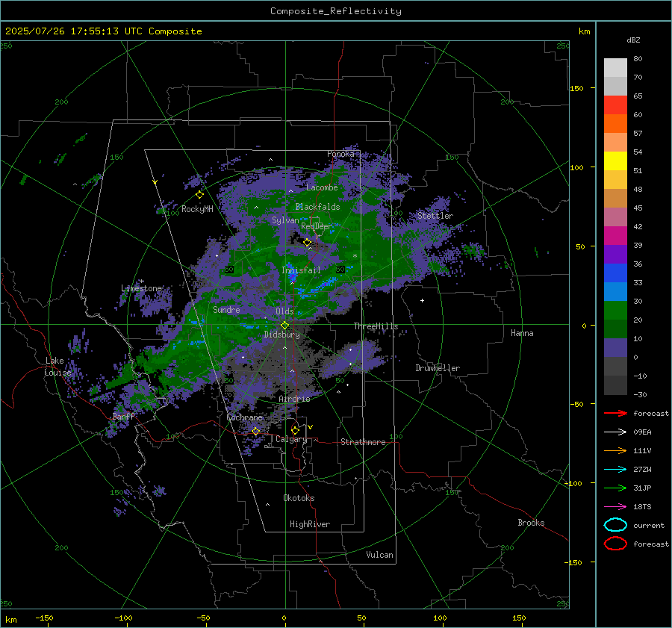
Task: Click the RockyMH label
Action: [197, 209]
